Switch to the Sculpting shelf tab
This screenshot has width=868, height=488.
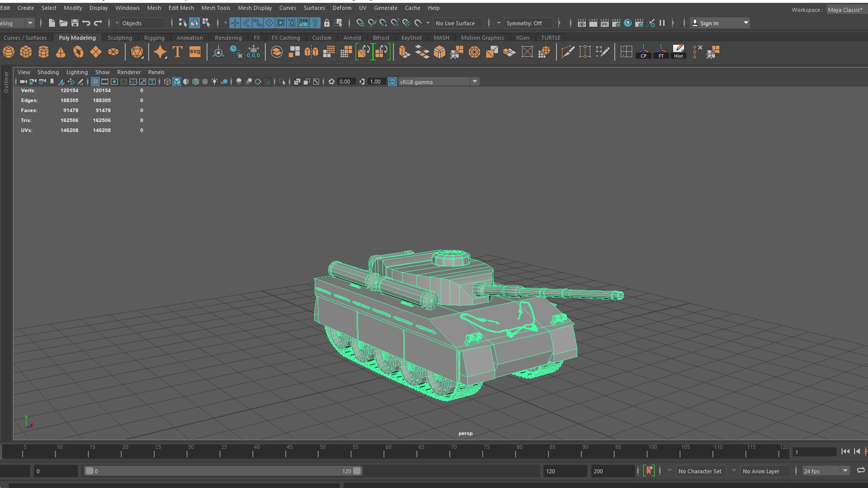[120, 38]
